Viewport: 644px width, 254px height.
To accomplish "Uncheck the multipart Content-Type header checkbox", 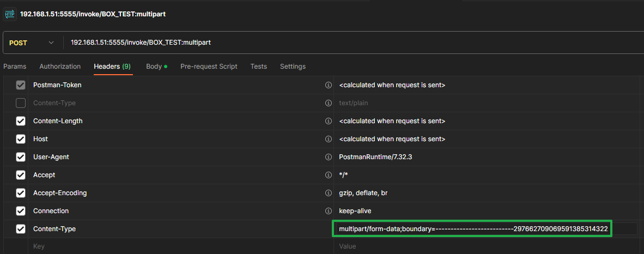I will coord(21,229).
